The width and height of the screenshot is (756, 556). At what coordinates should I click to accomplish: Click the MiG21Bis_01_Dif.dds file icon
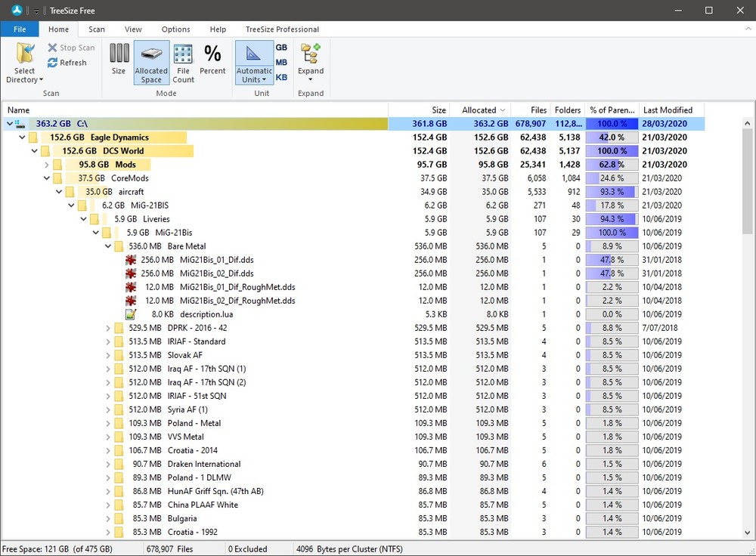point(131,260)
